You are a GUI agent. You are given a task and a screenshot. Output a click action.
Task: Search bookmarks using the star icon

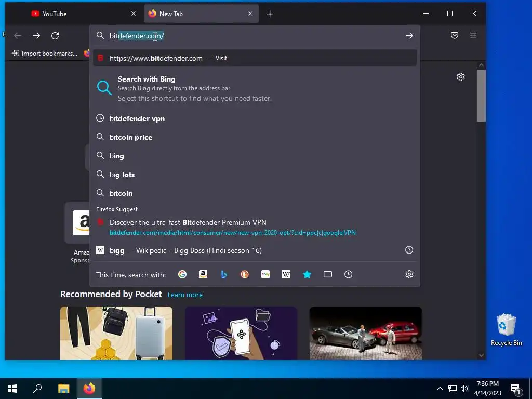(x=307, y=274)
